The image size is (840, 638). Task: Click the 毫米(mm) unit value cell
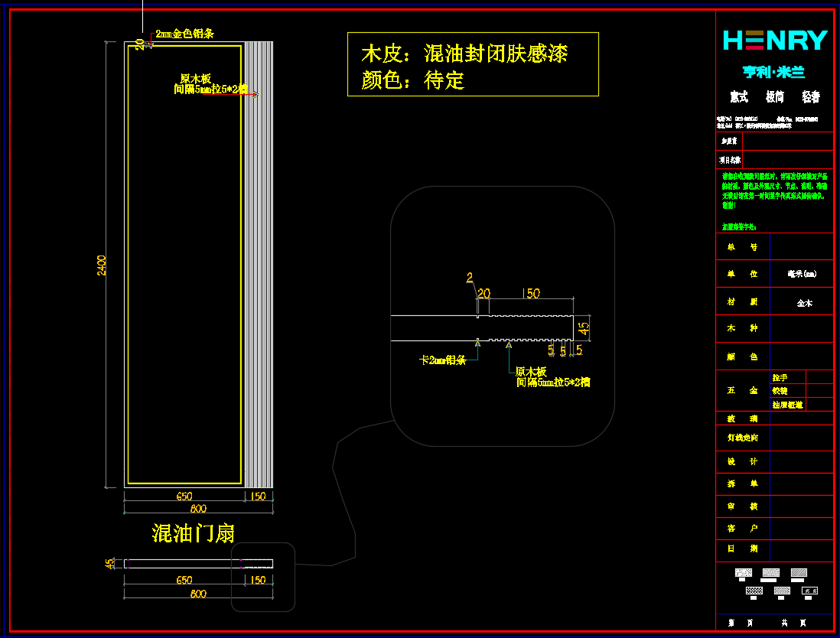[801, 274]
